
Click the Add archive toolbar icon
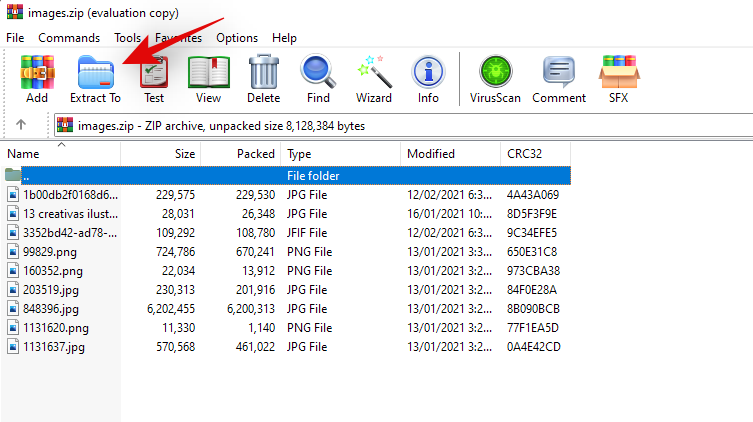pos(37,72)
